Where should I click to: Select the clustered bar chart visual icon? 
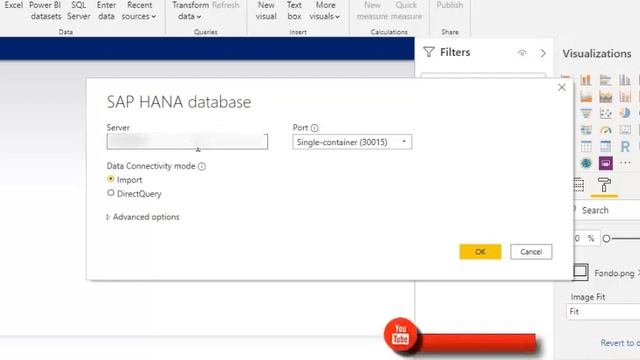point(605,80)
